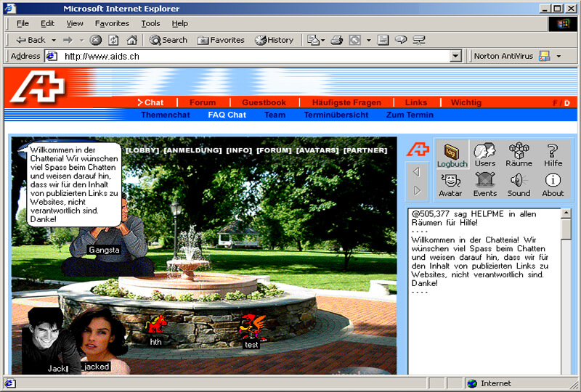Open the Events icon
581x392 pixels.
click(484, 185)
